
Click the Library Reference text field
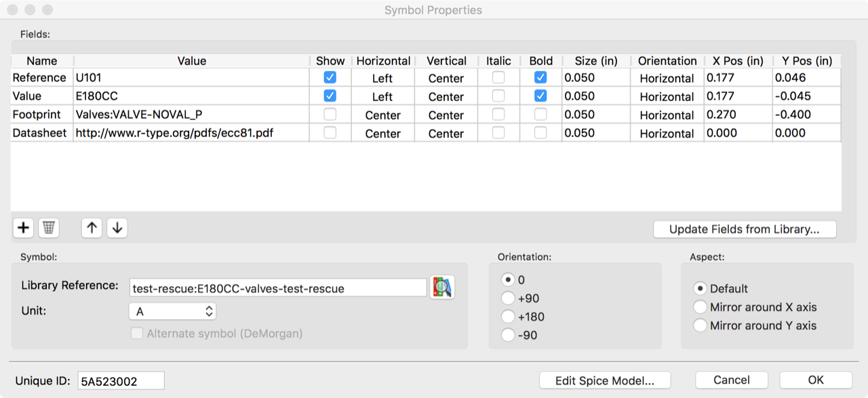pyautogui.click(x=278, y=288)
